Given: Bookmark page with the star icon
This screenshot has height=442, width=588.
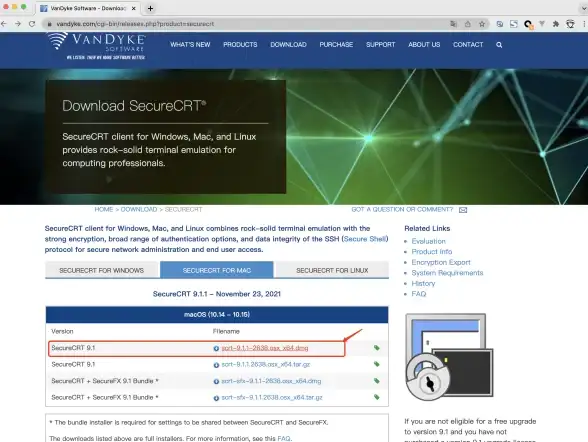Looking at the screenshot, I should (482, 24).
